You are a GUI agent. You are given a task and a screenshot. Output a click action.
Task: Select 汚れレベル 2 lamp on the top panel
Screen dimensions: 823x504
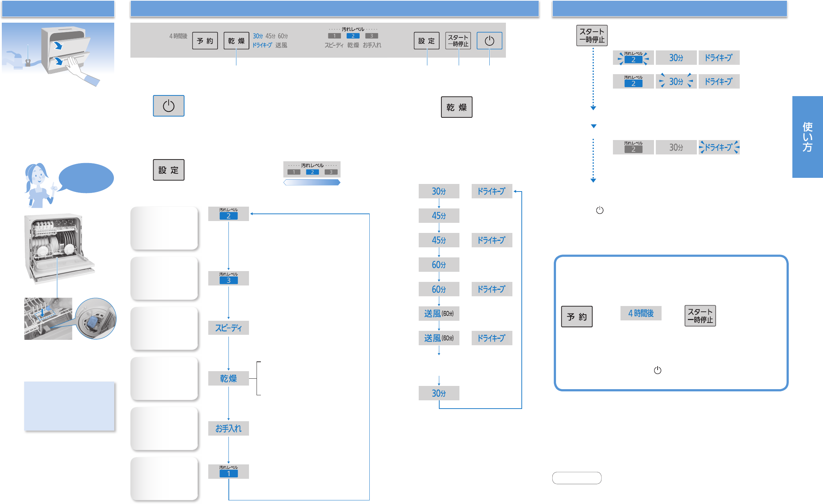pos(353,36)
